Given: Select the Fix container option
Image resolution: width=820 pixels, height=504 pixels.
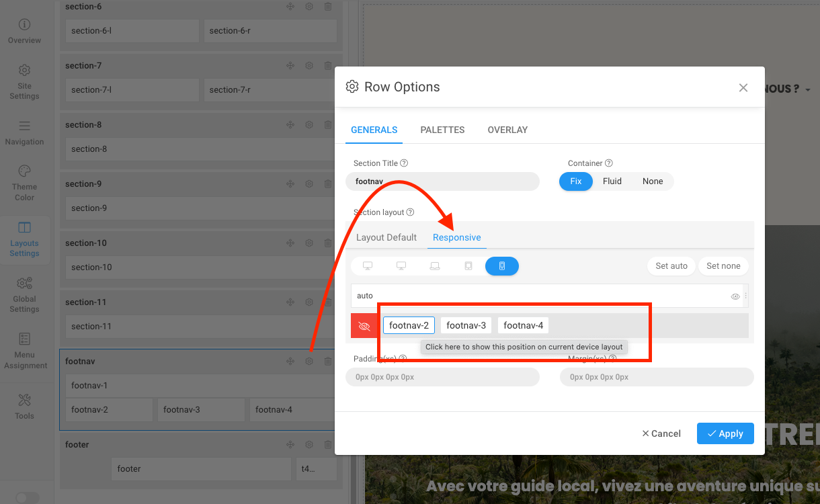Looking at the screenshot, I should coord(576,181).
